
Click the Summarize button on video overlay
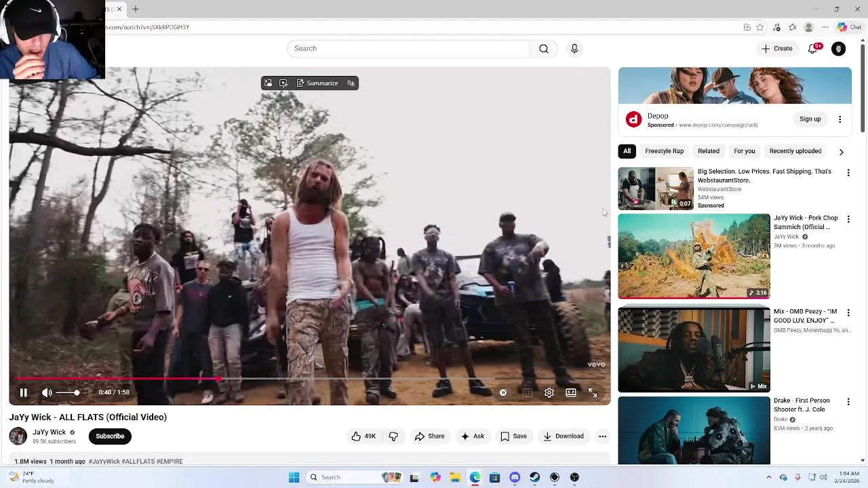coord(317,83)
